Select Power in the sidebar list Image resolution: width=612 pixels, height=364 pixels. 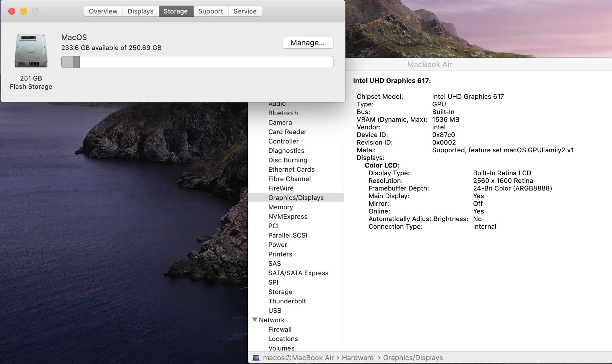(x=278, y=245)
